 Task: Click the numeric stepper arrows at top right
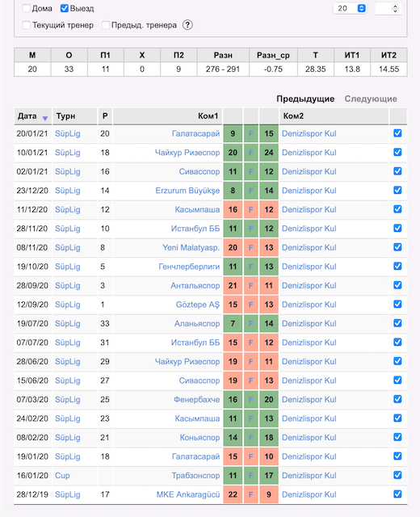395,8
